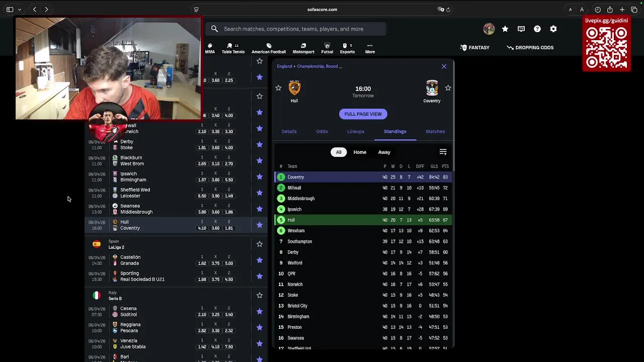This screenshot has width=644, height=362.
Task: Open the DROPPING ODDS link
Action: click(530, 47)
